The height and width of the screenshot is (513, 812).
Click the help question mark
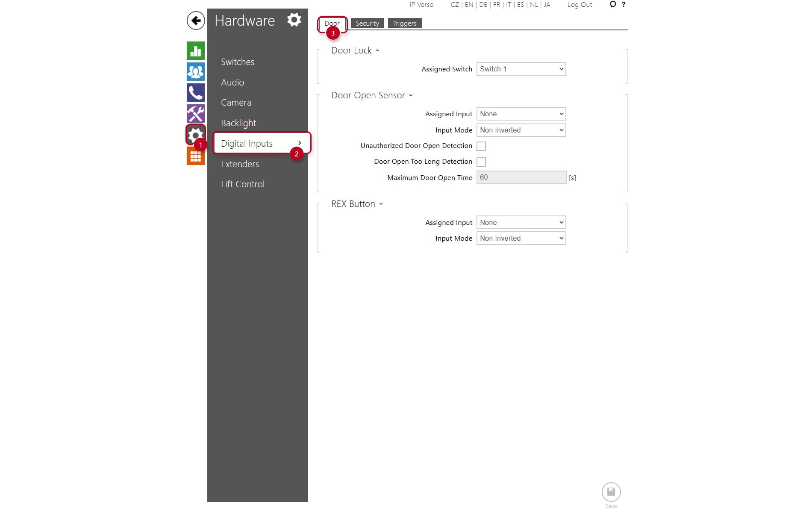click(x=624, y=4)
